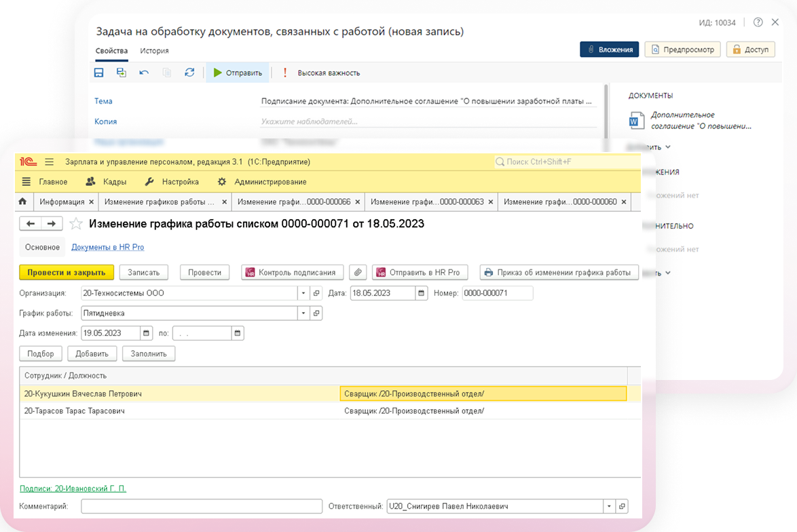Expand the График работы dropdown list

(303, 313)
